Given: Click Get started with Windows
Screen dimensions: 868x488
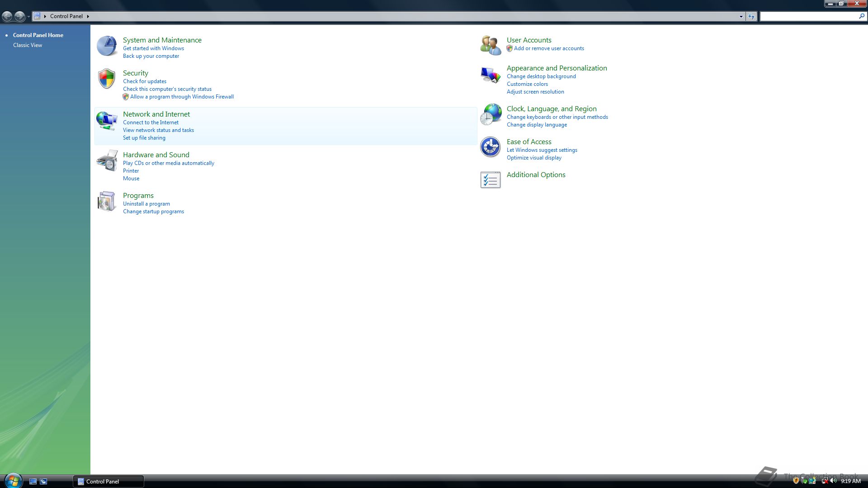Looking at the screenshot, I should 153,48.
